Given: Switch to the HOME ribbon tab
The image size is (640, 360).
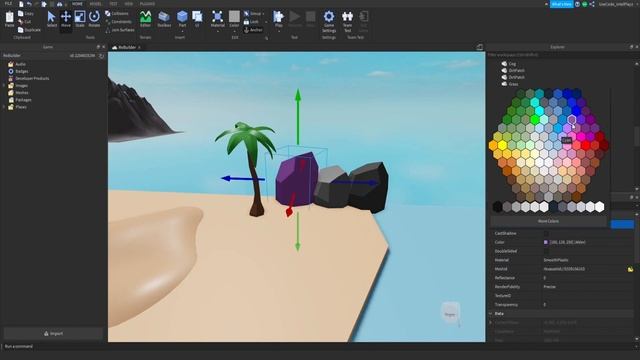Looking at the screenshot, I should (77, 4).
